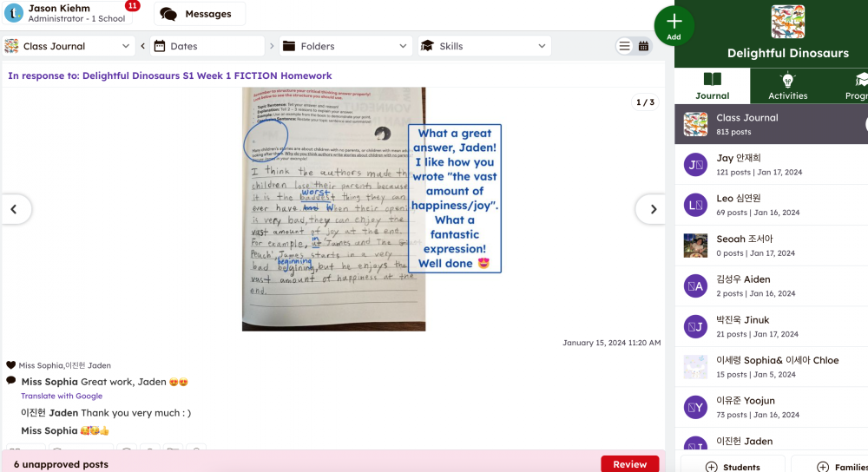This screenshot has width=868, height=472.
Task: Click the notification badge showing 11
Action: (x=132, y=5)
